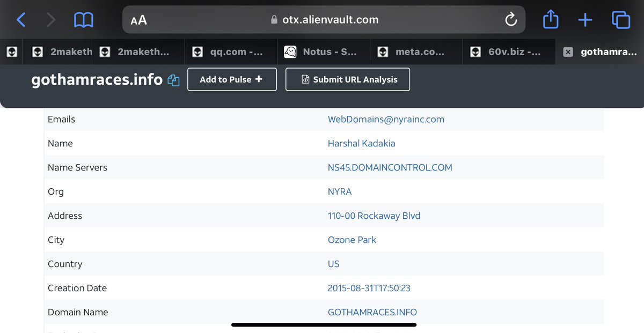Copy gothamraces.info with the copy icon
Screen dimensions: 644x333
click(x=173, y=80)
